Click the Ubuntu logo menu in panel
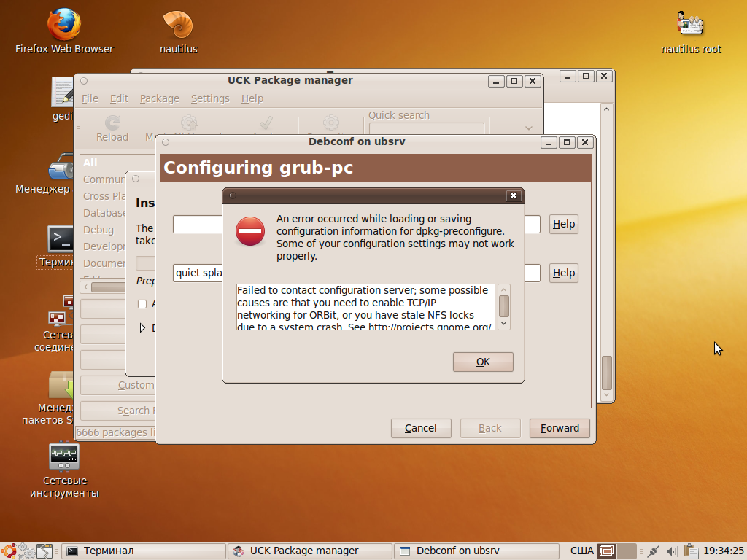747x560 pixels. [x=9, y=551]
